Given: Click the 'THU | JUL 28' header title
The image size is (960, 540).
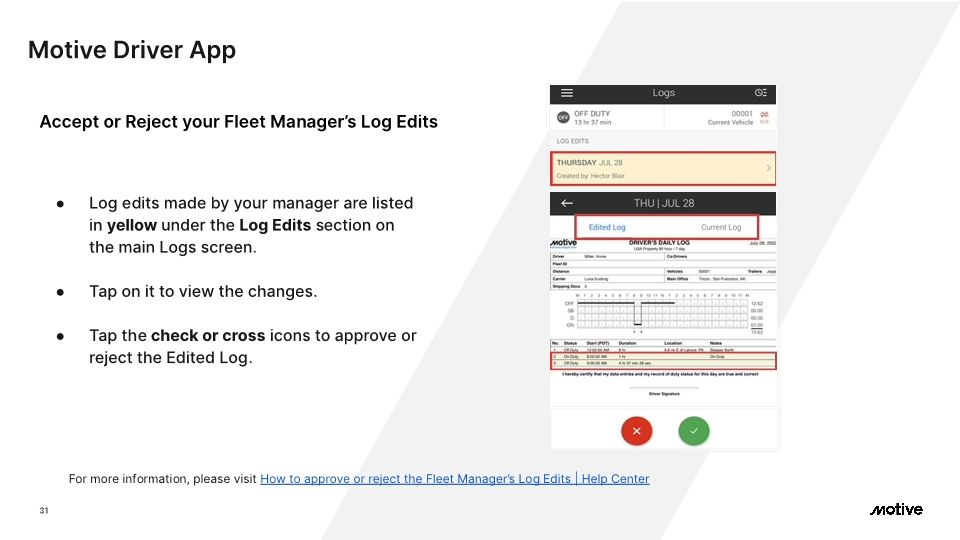Looking at the screenshot, I should coord(664,203).
